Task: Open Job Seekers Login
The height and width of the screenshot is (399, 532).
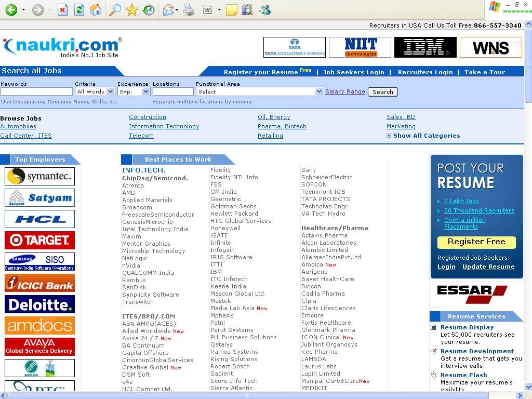Action: coord(353,72)
